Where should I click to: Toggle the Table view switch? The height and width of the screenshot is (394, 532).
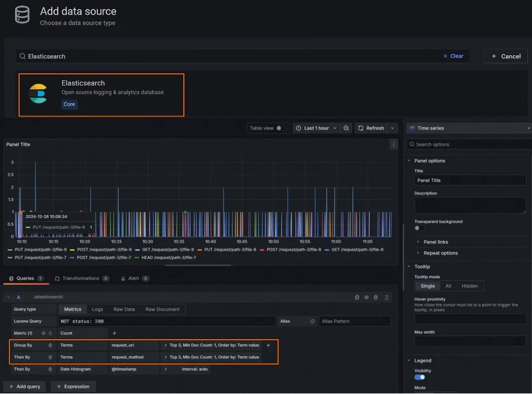(x=281, y=128)
